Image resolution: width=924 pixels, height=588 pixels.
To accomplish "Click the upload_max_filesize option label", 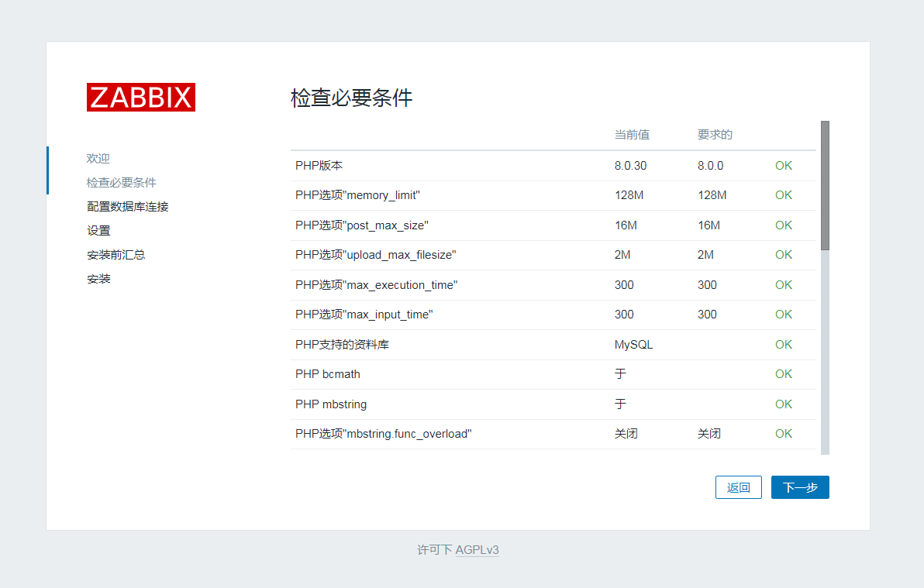I will [x=376, y=255].
